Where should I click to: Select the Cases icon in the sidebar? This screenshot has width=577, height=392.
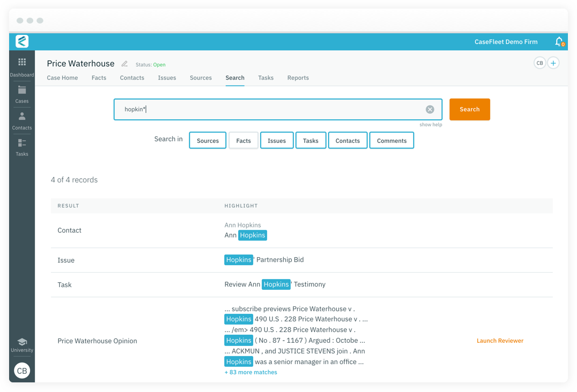click(x=22, y=94)
